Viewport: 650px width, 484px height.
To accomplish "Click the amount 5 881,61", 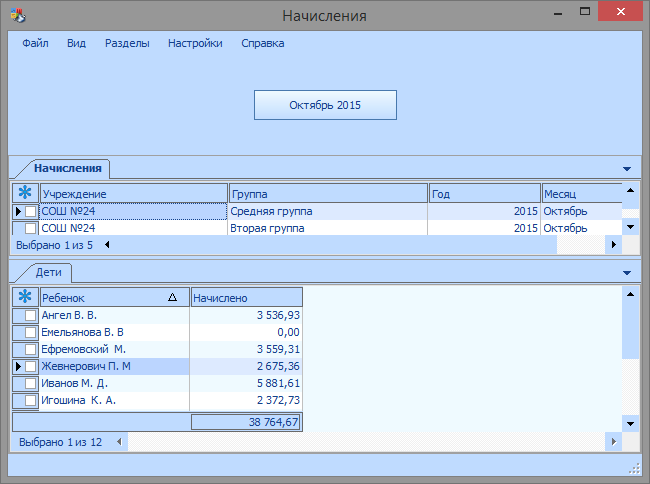I will point(278,383).
